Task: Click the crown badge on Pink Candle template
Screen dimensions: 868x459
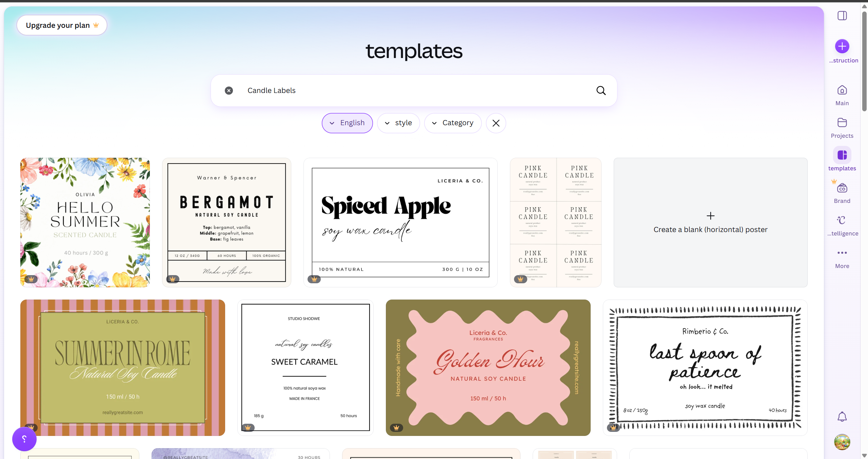Action: click(520, 279)
